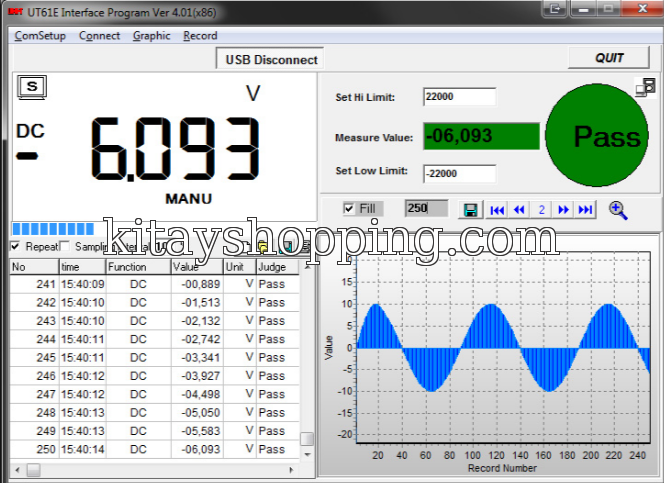Click the USB Disconnect button
664x483 pixels.
click(x=271, y=59)
